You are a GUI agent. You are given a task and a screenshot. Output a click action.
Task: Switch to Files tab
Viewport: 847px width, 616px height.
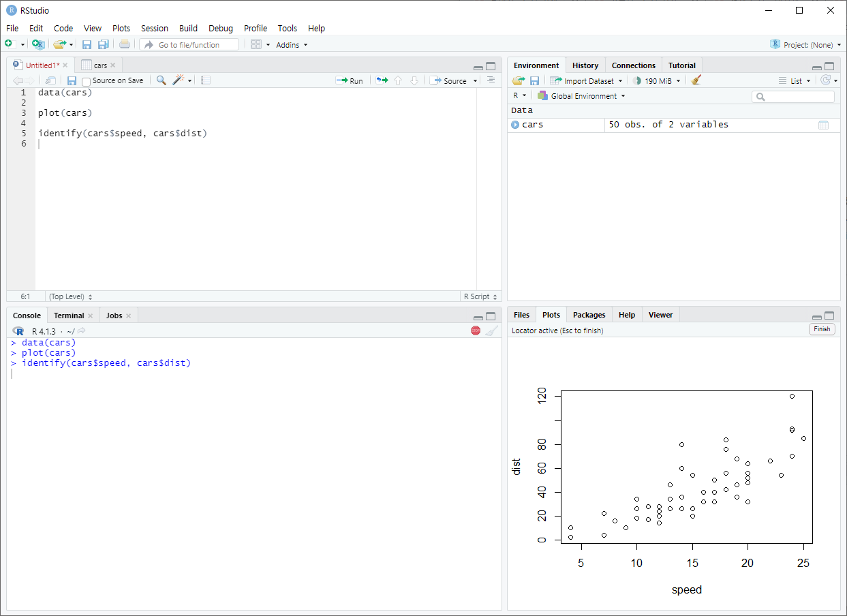tap(521, 315)
